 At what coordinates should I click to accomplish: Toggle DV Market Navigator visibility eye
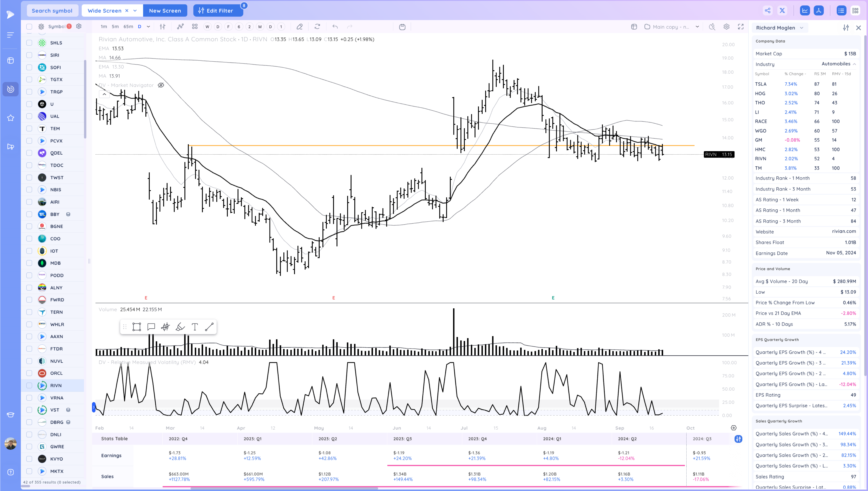(x=161, y=85)
